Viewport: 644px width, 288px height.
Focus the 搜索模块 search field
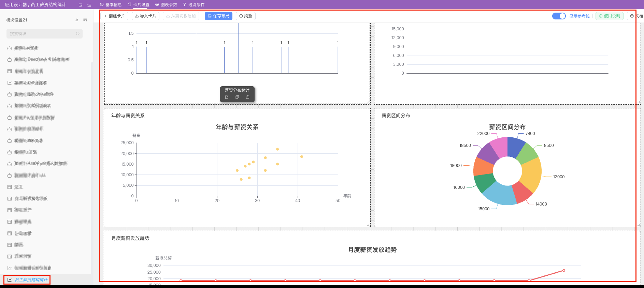(44, 33)
